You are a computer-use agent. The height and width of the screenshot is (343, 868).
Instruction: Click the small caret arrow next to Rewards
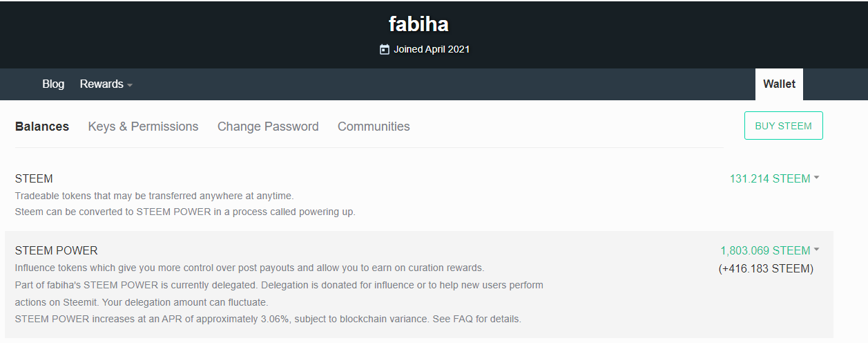130,85
